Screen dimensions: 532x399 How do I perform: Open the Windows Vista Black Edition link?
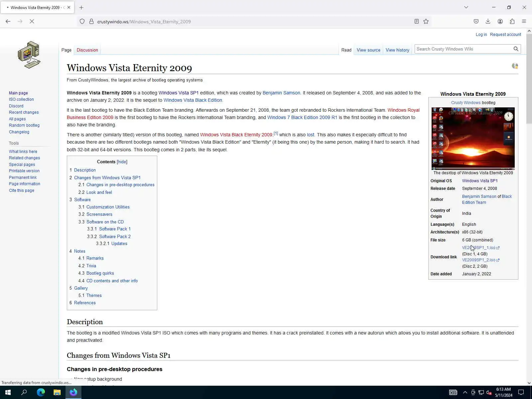[x=193, y=100]
